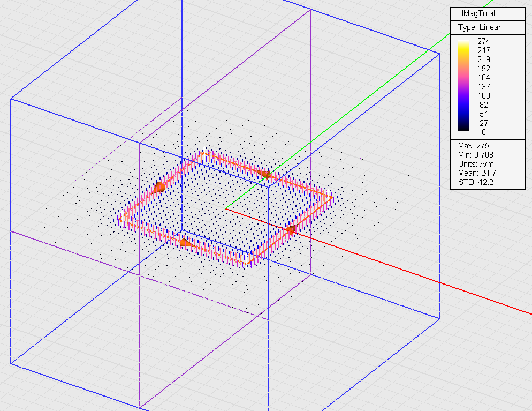Pick the orange arrow cone nearest the red axis
This screenshot has height=411, width=532.
[x=292, y=229]
